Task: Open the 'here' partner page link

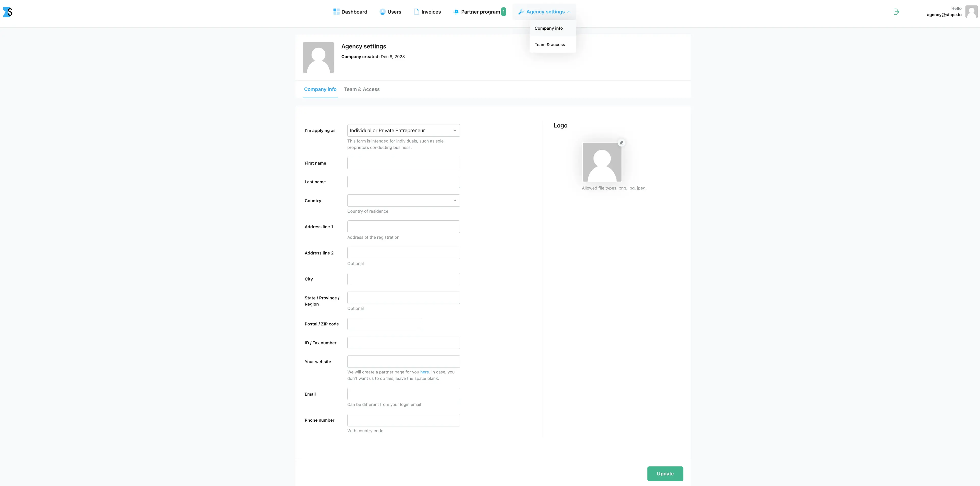Action: click(425, 372)
